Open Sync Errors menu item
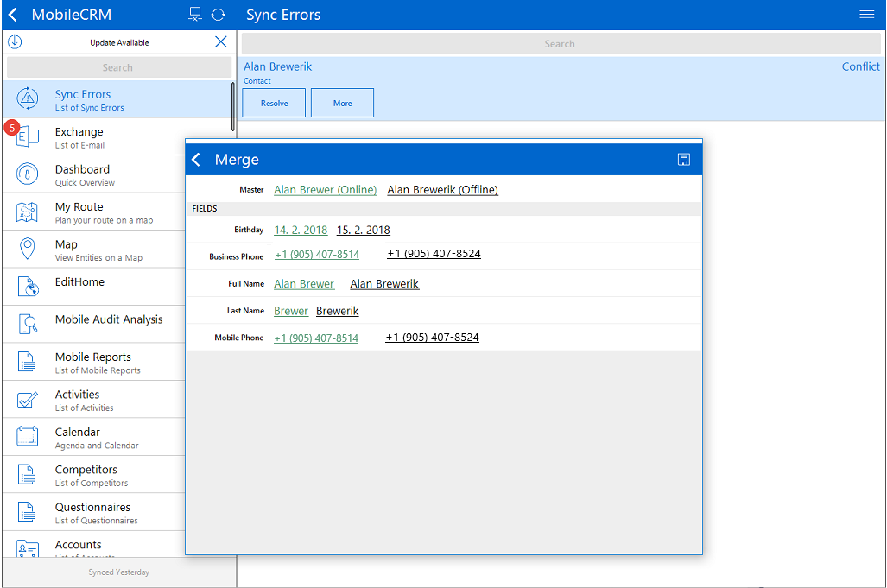 (x=117, y=99)
